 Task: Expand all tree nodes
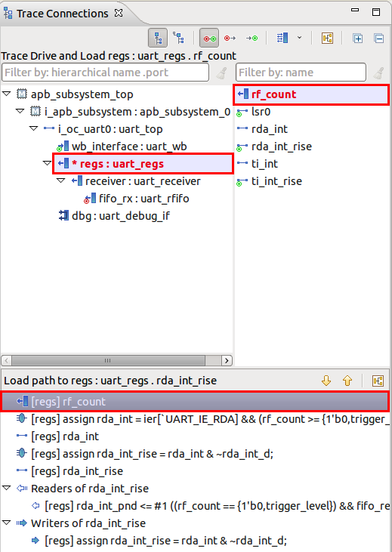(357, 38)
